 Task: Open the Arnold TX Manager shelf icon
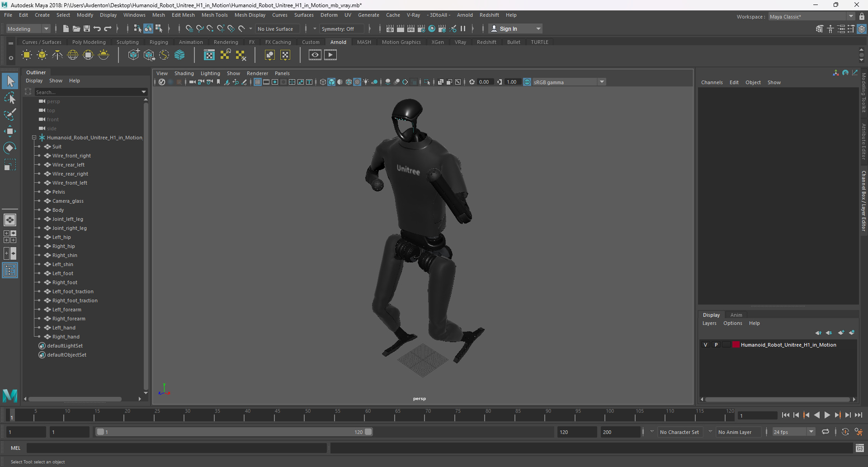(x=209, y=55)
